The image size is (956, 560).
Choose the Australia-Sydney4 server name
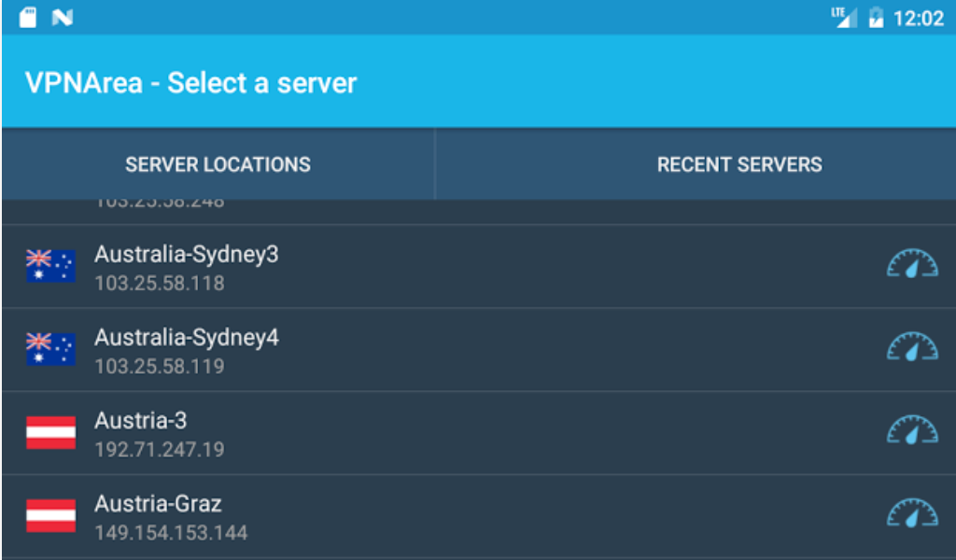(186, 337)
